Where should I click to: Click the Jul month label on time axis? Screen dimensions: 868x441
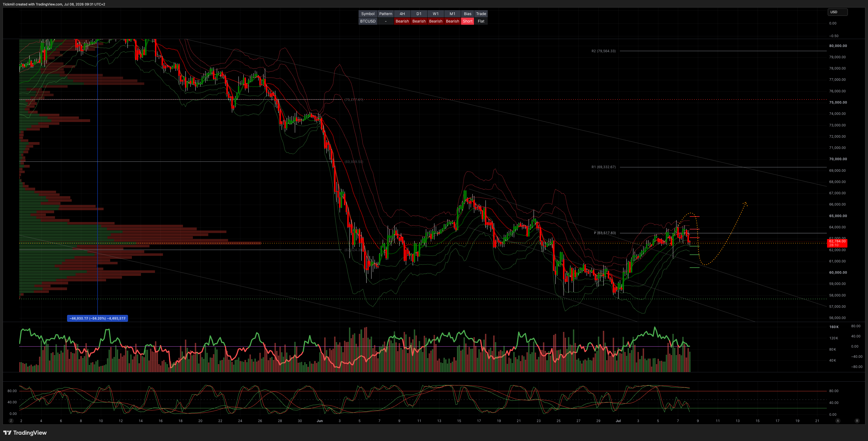point(618,421)
